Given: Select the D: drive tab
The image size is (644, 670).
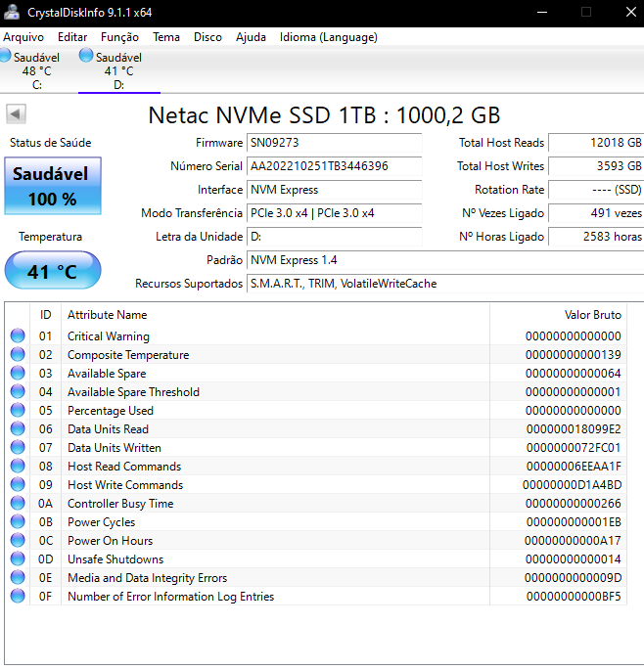Looking at the screenshot, I should click(118, 70).
